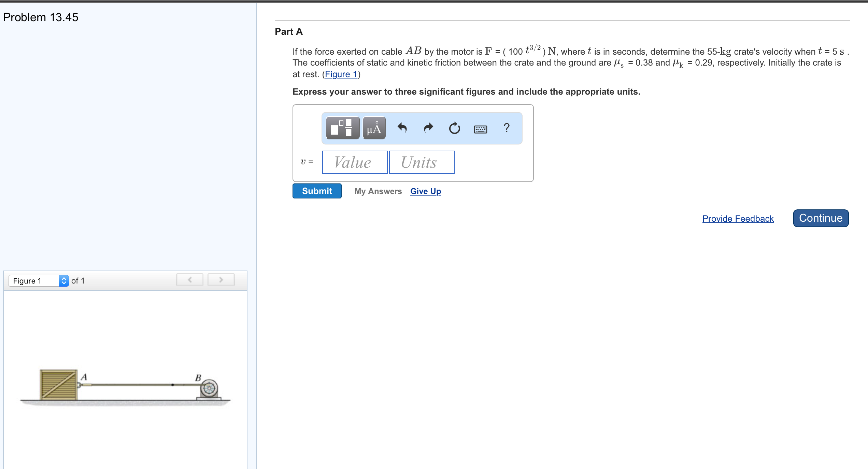Click the Units input field
The width and height of the screenshot is (868, 469).
click(422, 162)
